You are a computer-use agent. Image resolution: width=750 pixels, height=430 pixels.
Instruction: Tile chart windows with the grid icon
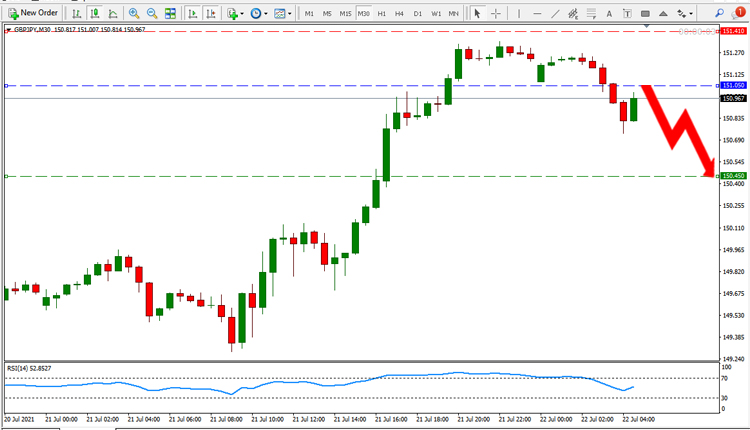[x=170, y=13]
